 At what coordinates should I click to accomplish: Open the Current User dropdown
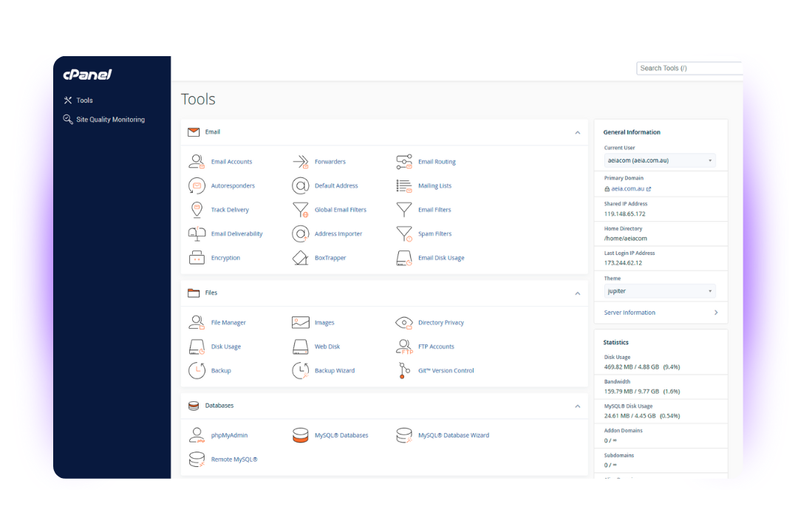(659, 160)
